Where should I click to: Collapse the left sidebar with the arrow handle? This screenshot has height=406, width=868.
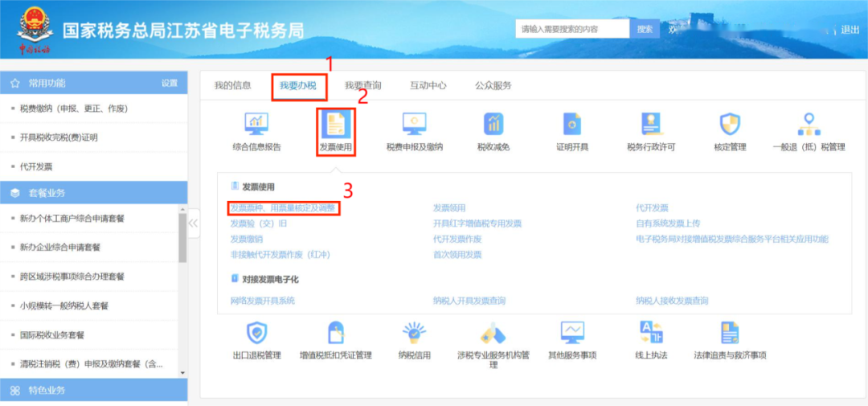(193, 223)
